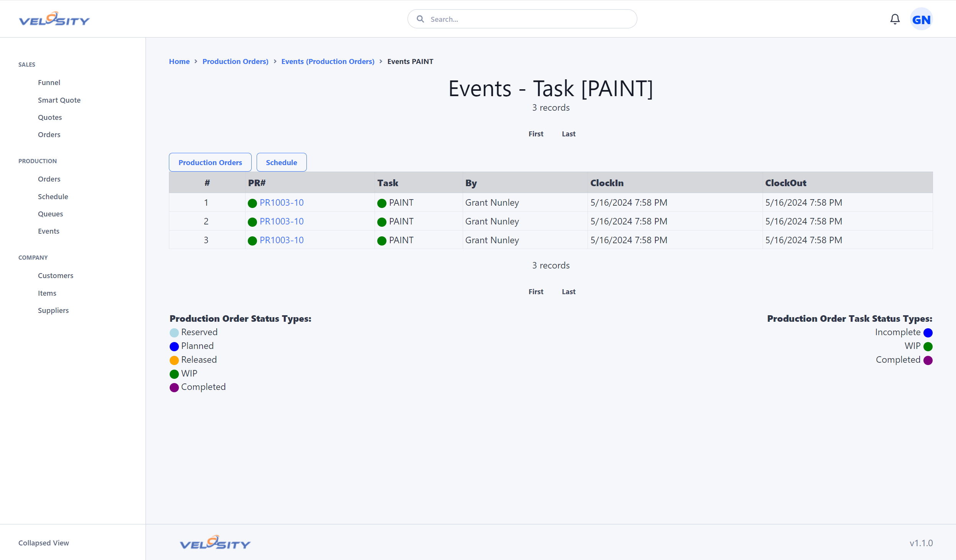This screenshot has height=560, width=956.
Task: Open Items in the sidebar
Action: (x=47, y=293)
